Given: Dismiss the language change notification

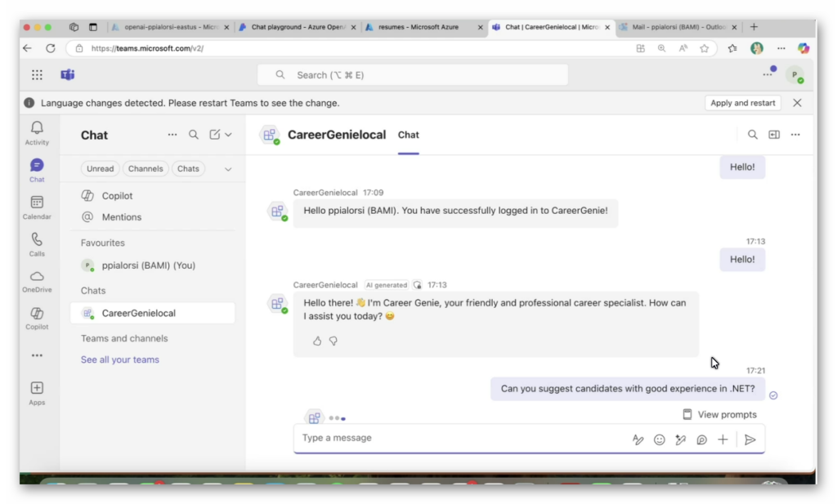Looking at the screenshot, I should coord(797,103).
